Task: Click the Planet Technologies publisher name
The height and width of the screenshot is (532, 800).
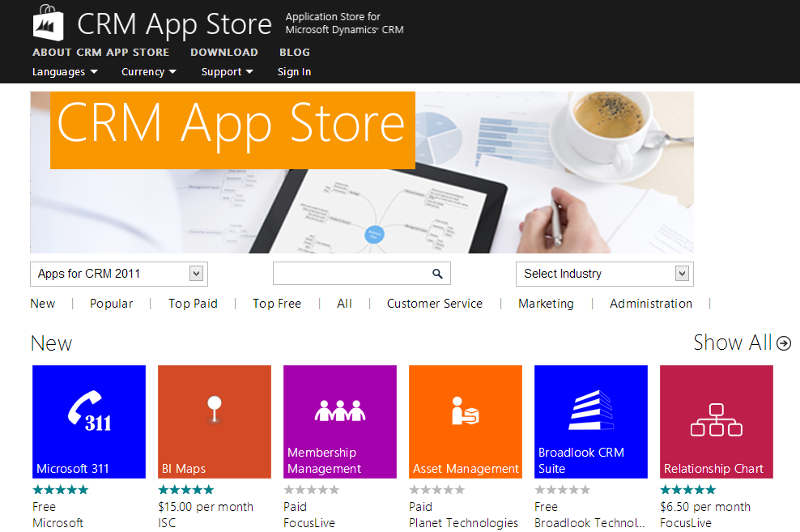Action: 463,523
